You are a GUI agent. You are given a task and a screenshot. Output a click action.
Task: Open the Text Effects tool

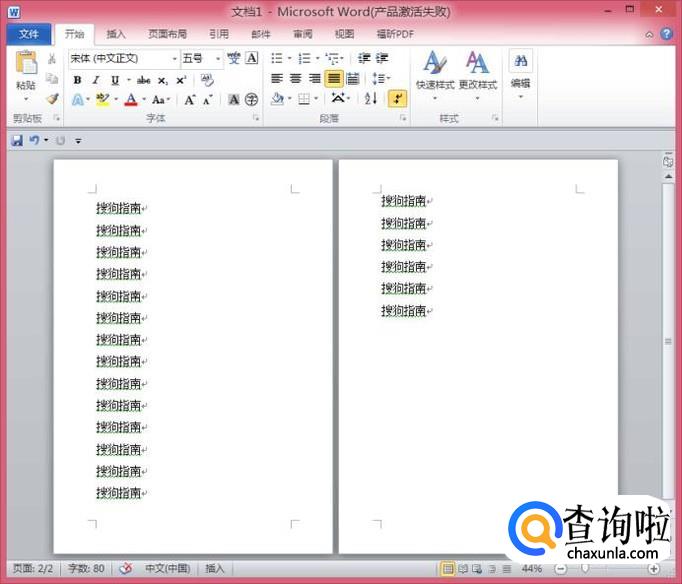pos(78,100)
